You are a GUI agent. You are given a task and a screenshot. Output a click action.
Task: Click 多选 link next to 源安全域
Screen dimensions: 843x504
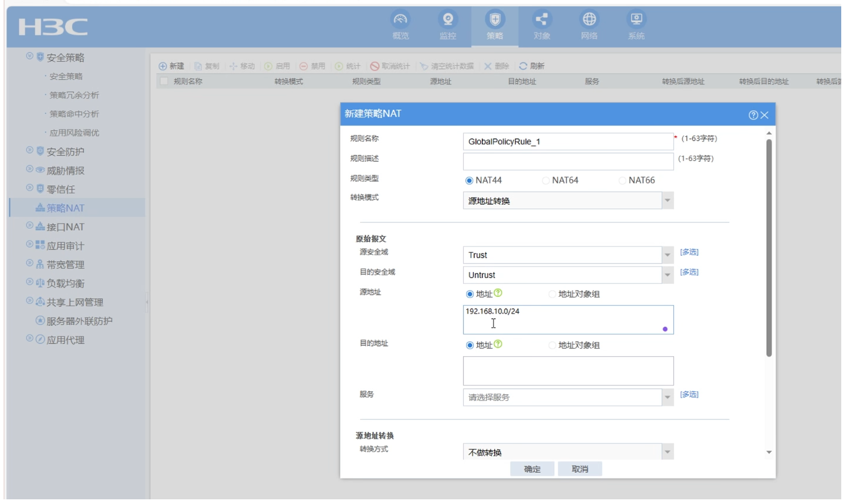click(x=689, y=252)
